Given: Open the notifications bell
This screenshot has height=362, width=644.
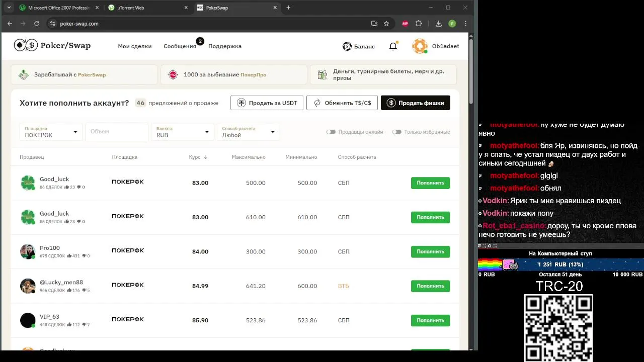Looking at the screenshot, I should click(x=393, y=46).
